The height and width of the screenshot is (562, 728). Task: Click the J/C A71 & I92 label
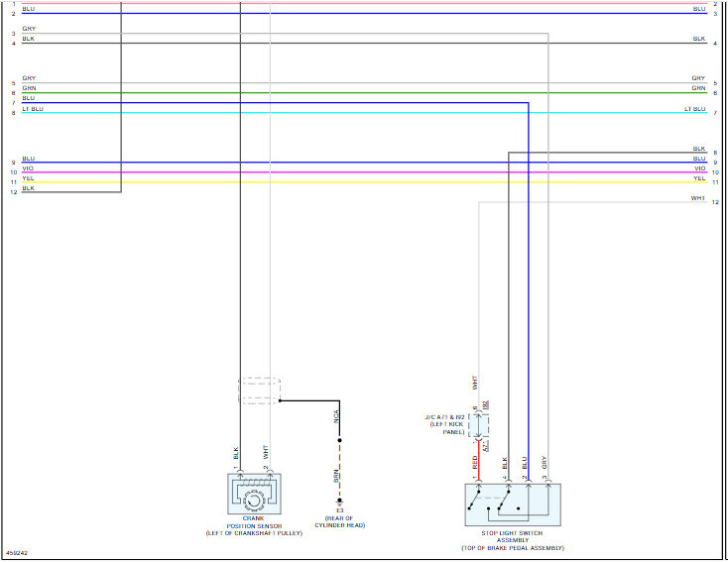(x=444, y=417)
